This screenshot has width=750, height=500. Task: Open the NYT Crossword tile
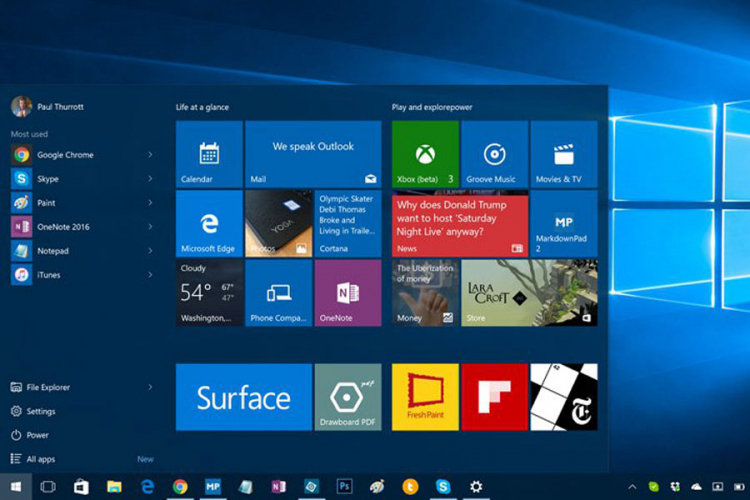pos(564,397)
